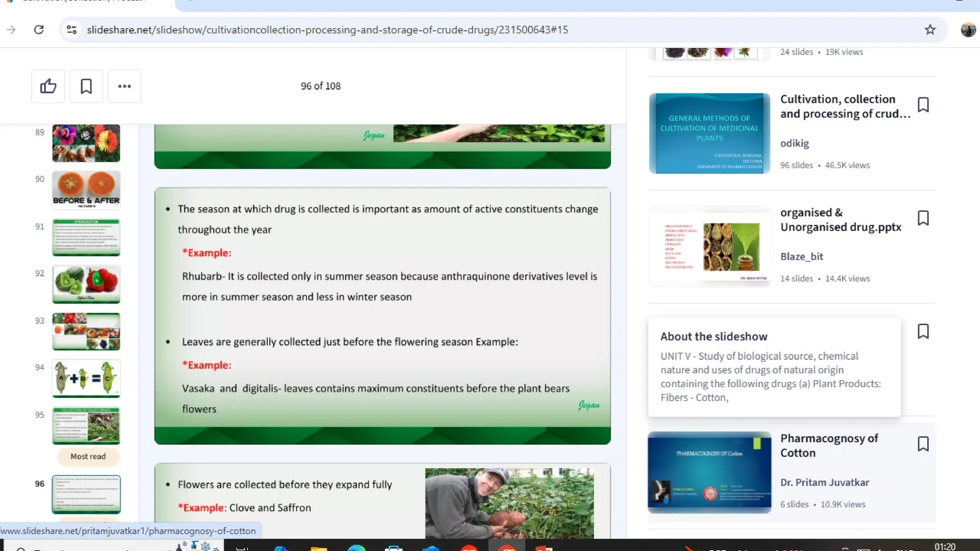This screenshot has height=551, width=980.
Task: Select slide 93 thumbnail
Action: tap(86, 331)
